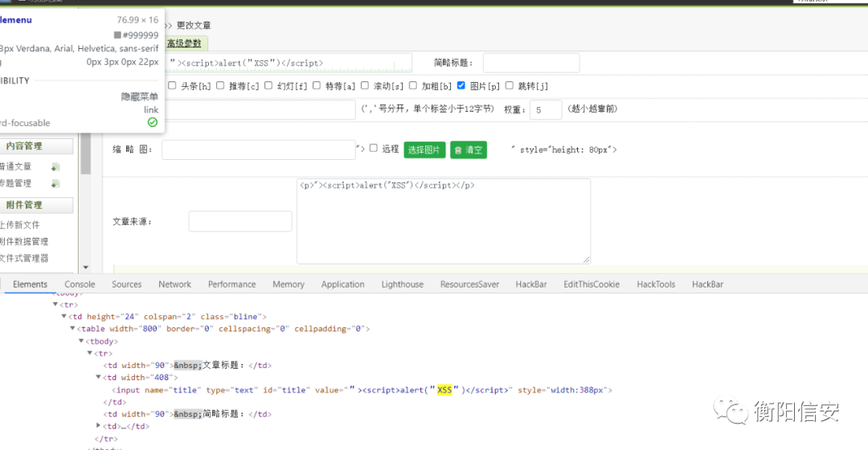Click the textarea with XSS payload

click(444, 221)
